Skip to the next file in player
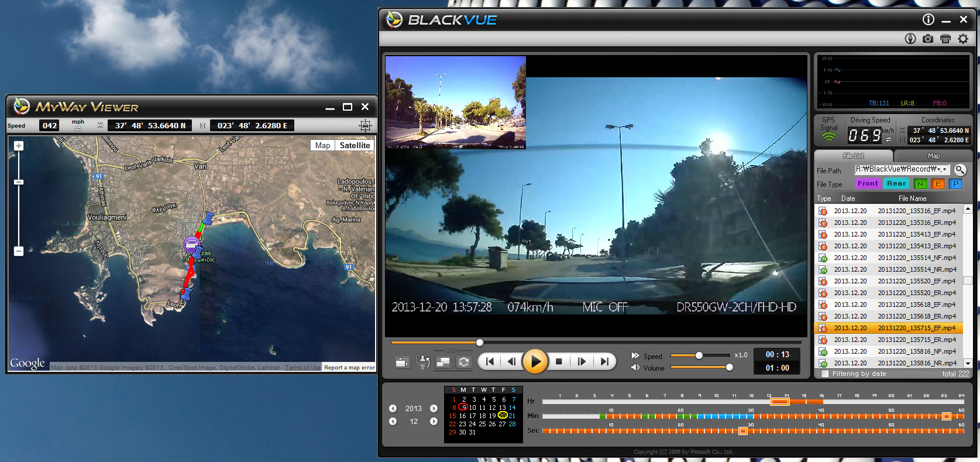The width and height of the screenshot is (980, 462). (x=605, y=361)
